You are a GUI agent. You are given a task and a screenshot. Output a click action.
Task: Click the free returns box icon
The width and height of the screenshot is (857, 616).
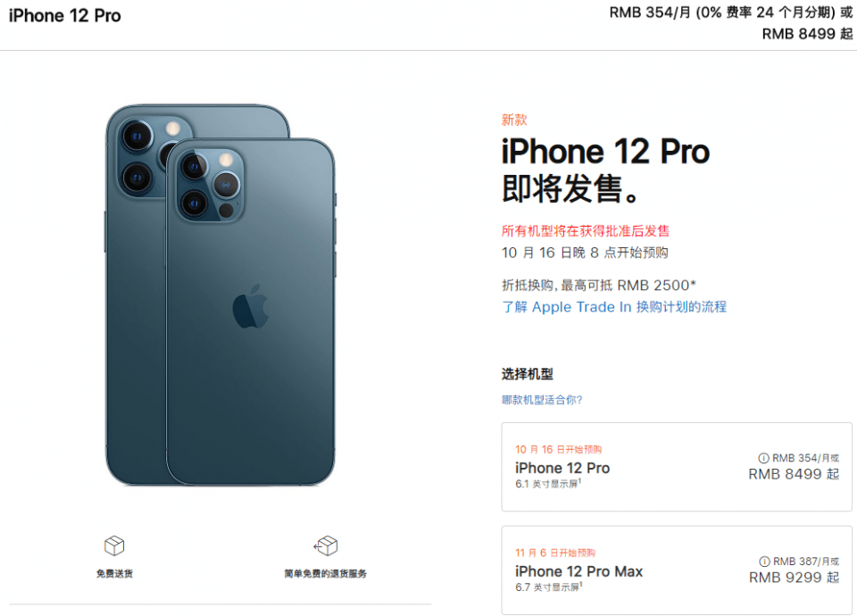[326, 545]
